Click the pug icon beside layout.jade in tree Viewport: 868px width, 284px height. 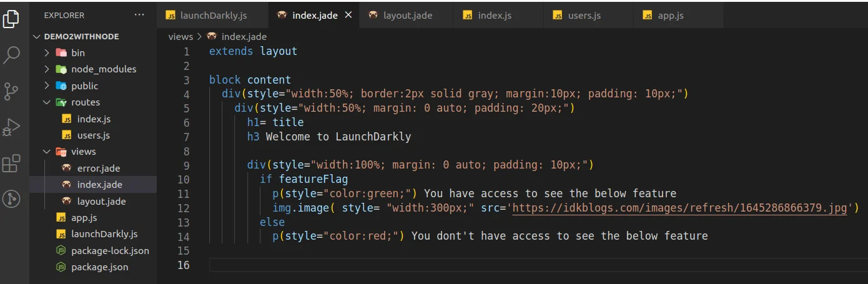(x=67, y=202)
